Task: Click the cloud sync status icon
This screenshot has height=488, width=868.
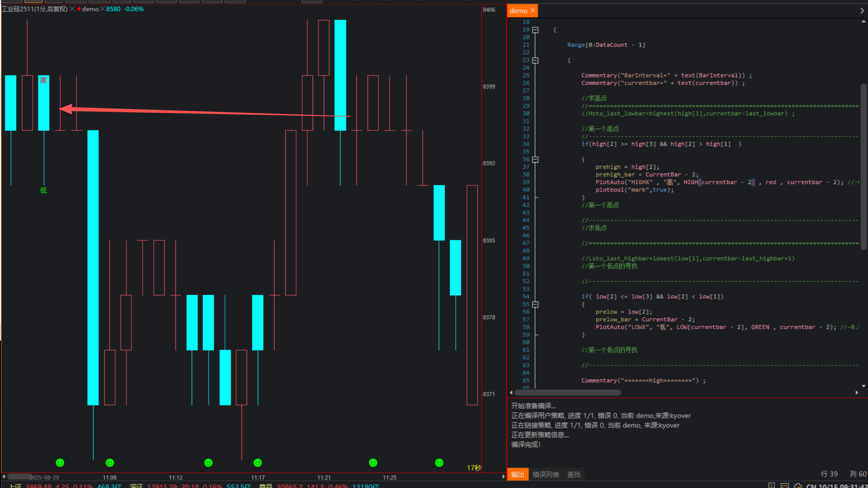Action: click(798, 486)
